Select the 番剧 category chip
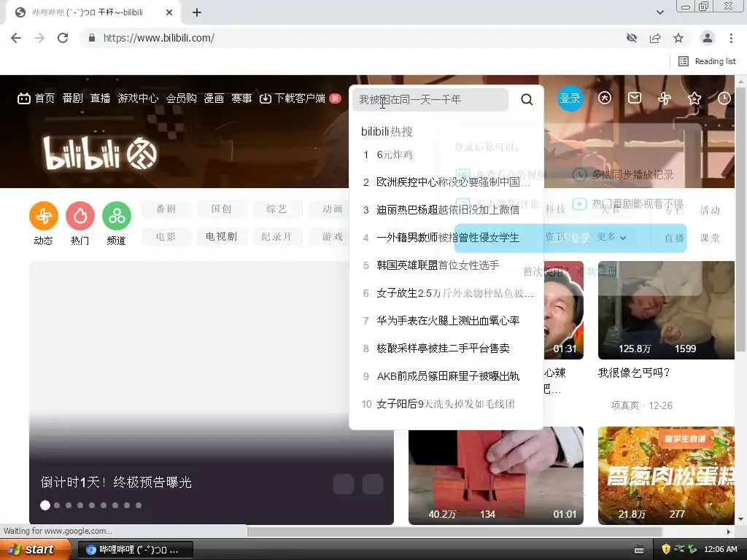 coord(166,209)
